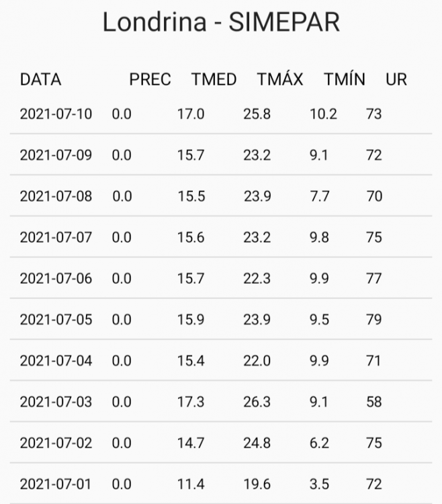Image resolution: width=442 pixels, height=504 pixels.
Task: Select the humidity value 79
Action: coord(373,319)
